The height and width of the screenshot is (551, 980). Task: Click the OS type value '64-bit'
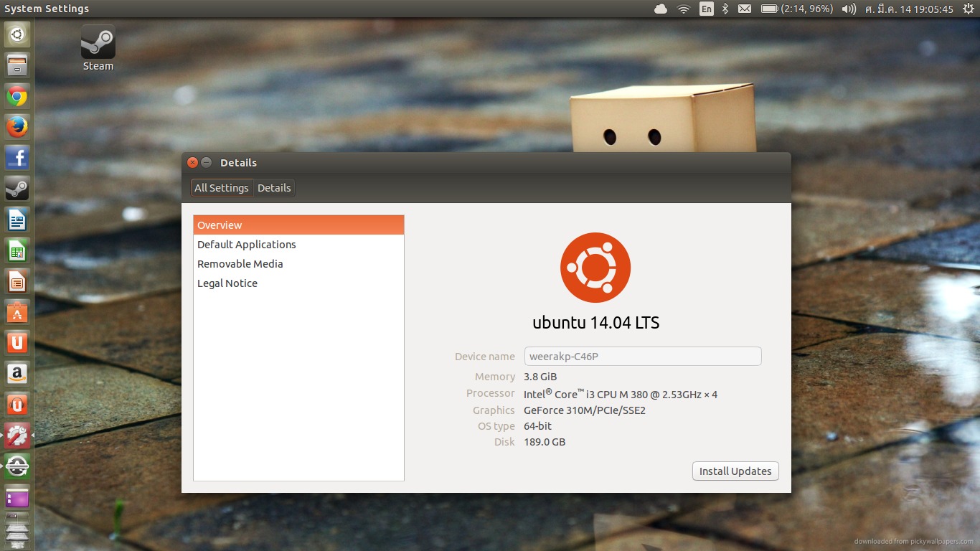coord(538,426)
